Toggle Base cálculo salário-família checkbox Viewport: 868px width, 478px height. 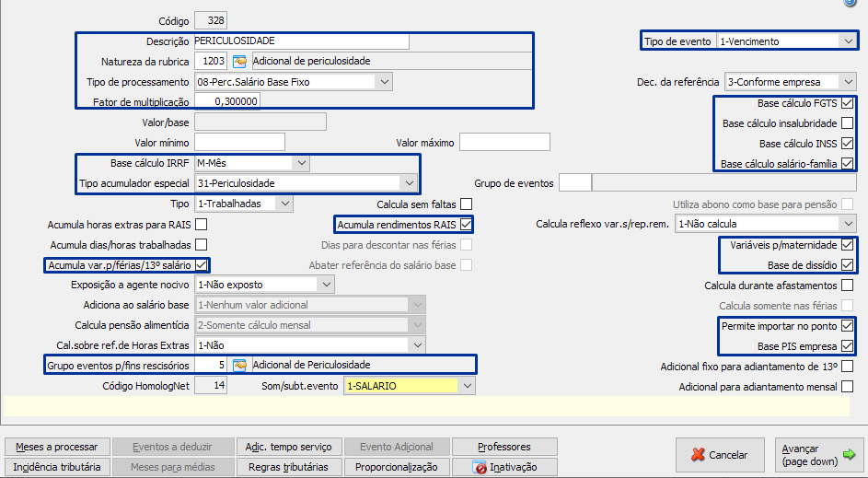point(847,163)
